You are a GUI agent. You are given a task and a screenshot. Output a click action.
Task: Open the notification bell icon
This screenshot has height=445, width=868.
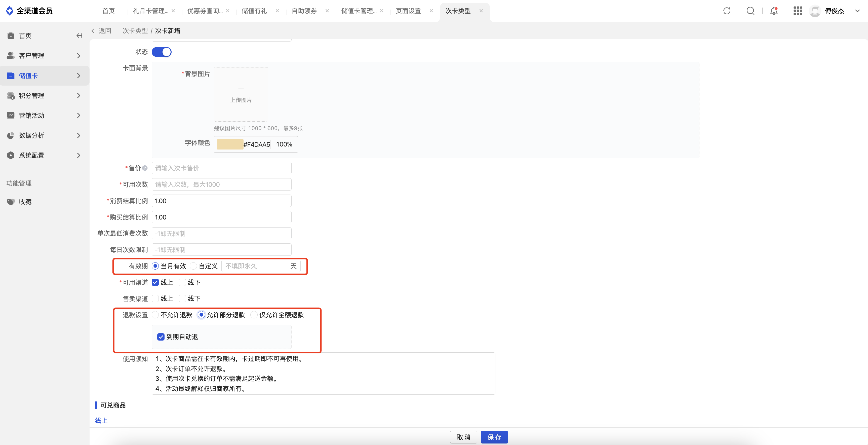(x=774, y=11)
